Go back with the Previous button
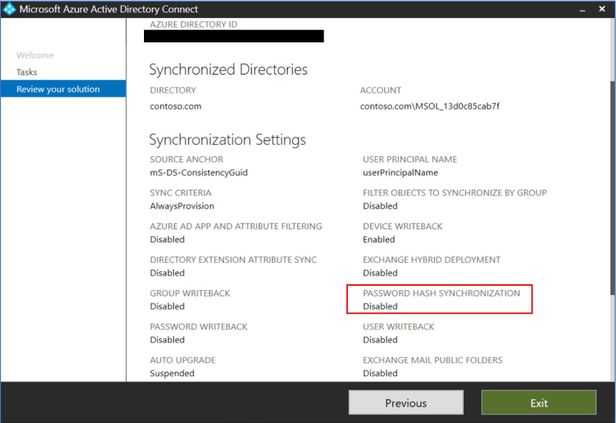Screen dimensions: 616x423 click(x=406, y=403)
